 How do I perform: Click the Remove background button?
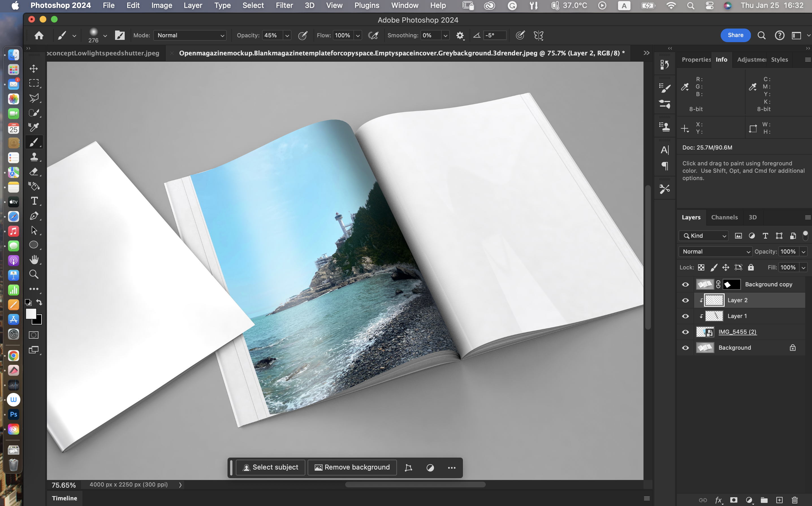[x=352, y=467]
